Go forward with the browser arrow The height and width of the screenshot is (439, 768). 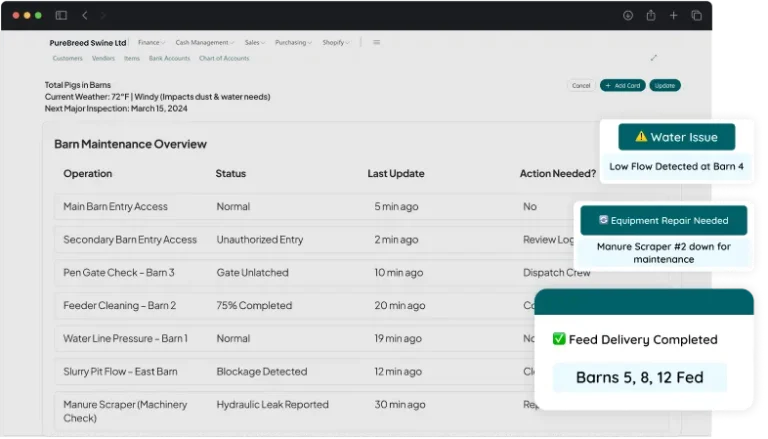point(103,15)
